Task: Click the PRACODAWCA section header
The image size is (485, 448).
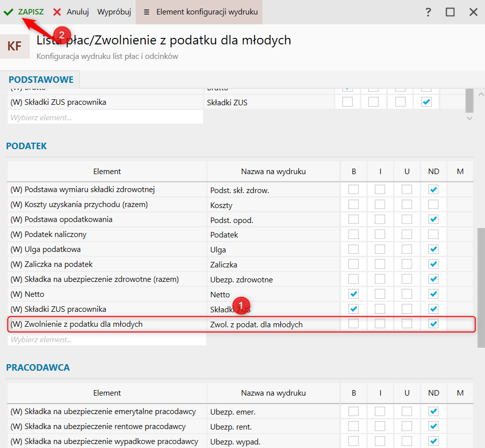Action: coord(38,367)
